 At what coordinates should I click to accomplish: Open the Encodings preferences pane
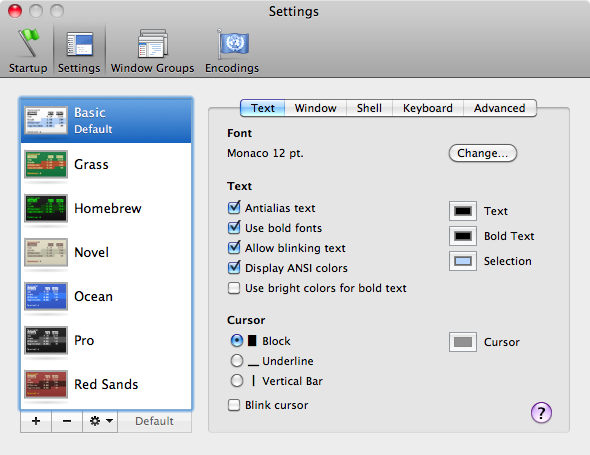coord(232,51)
